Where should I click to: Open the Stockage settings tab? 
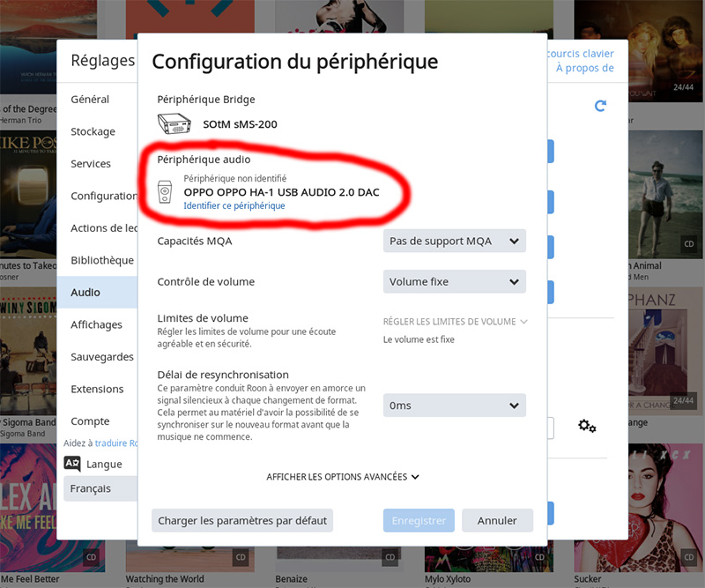[x=97, y=131]
